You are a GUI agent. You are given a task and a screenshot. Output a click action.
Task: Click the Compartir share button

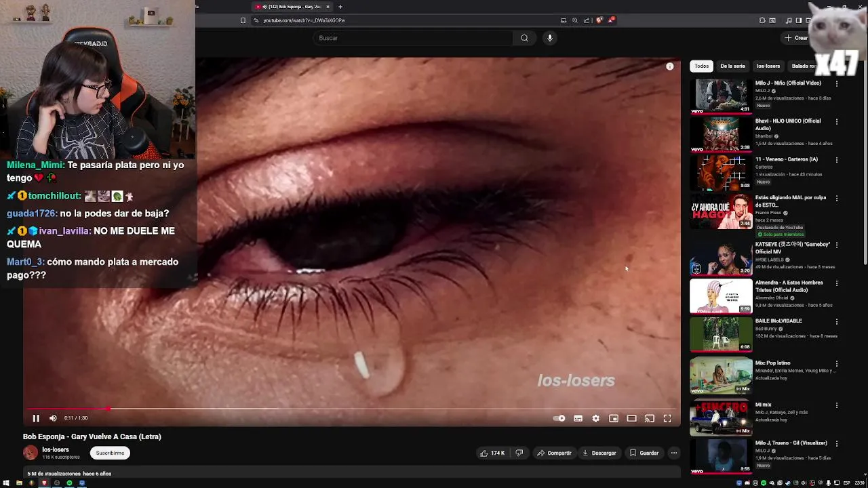click(x=554, y=453)
